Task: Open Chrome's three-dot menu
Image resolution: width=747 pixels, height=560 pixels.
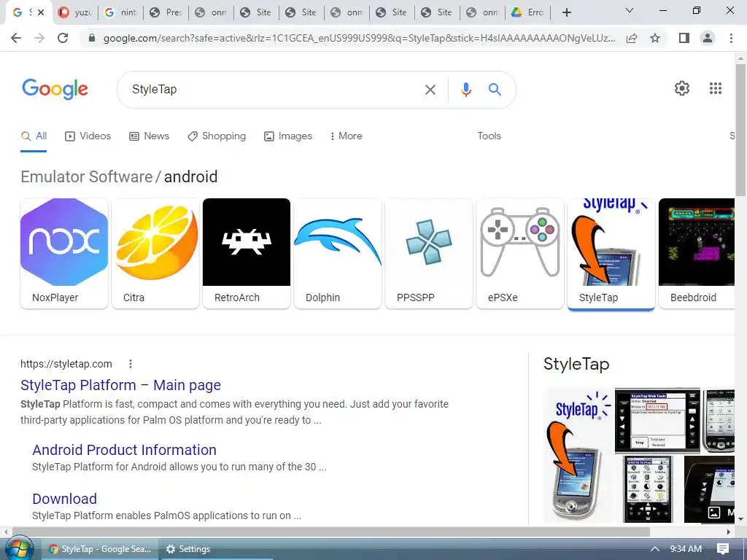Action: click(x=731, y=38)
